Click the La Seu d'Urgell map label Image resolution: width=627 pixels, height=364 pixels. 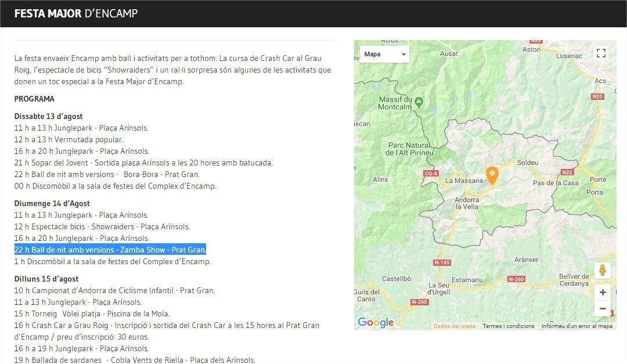(439, 289)
